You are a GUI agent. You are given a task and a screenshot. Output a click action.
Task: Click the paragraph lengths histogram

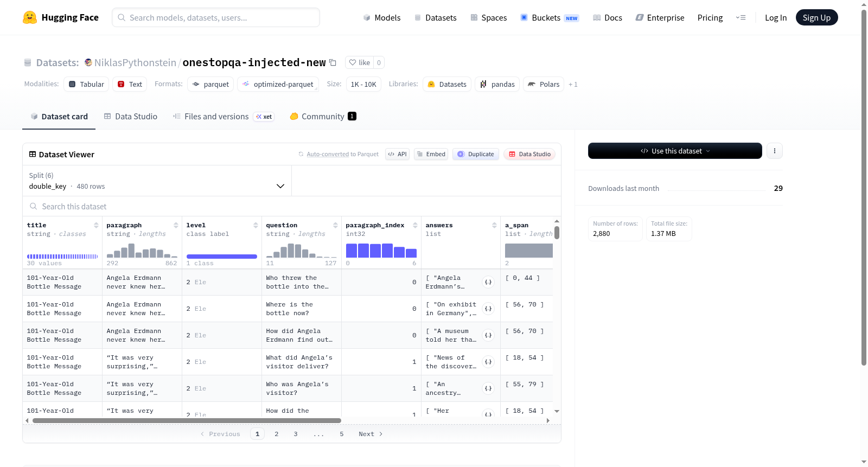[142, 251]
